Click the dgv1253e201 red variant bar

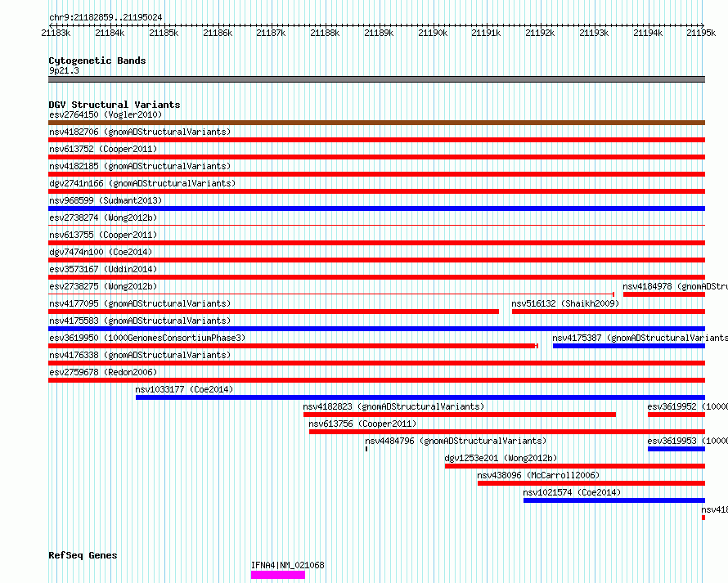[x=575, y=466]
